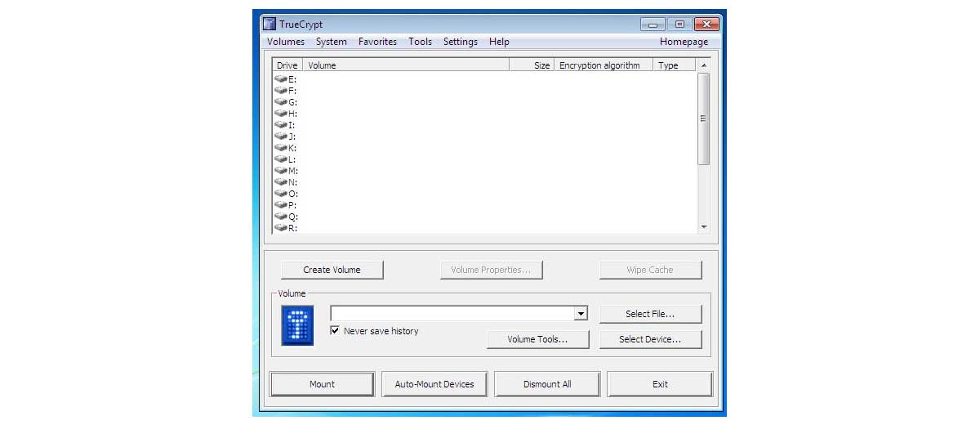Image resolution: width=980 pixels, height=425 pixels.
Task: Open the Favorites menu
Action: click(x=377, y=42)
